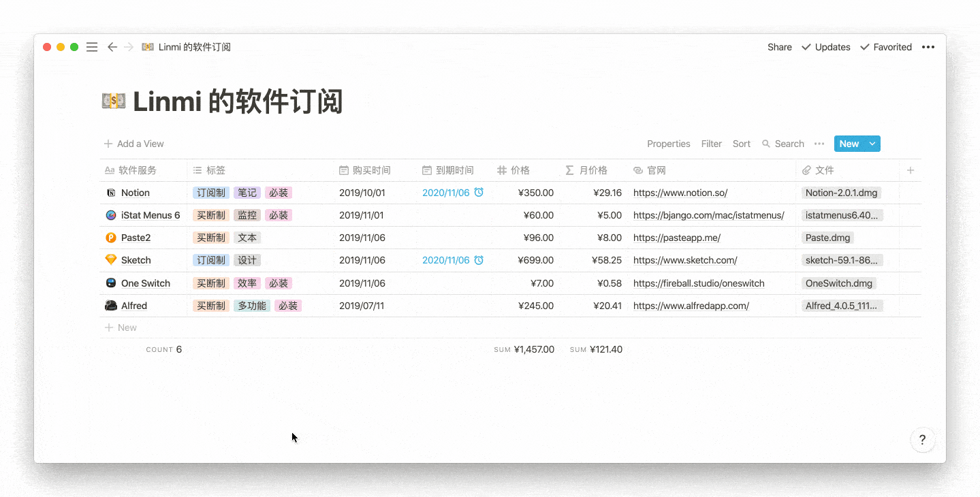Click the blue New button

pos(849,144)
